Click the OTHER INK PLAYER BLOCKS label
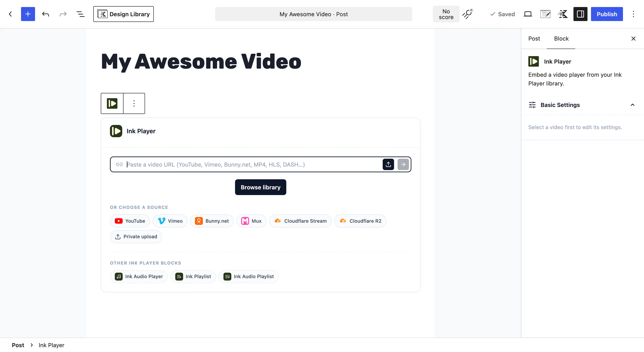This screenshot has height=352, width=644. (145, 263)
